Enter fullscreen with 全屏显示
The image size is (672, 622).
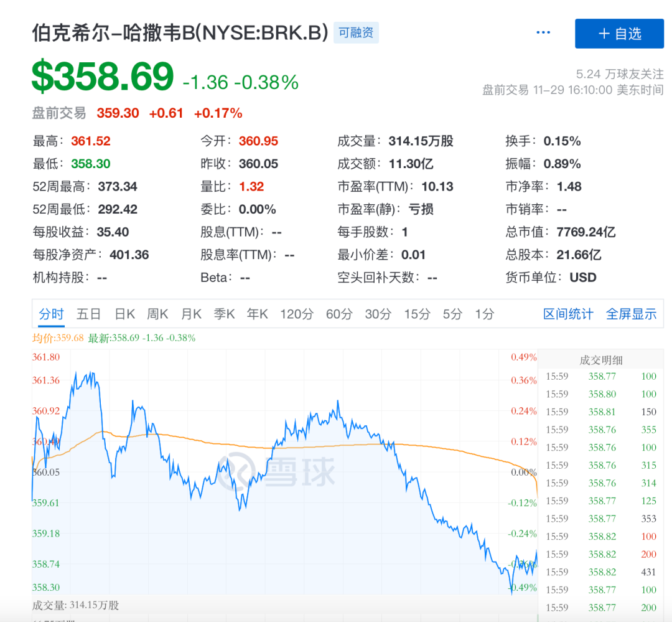[631, 314]
